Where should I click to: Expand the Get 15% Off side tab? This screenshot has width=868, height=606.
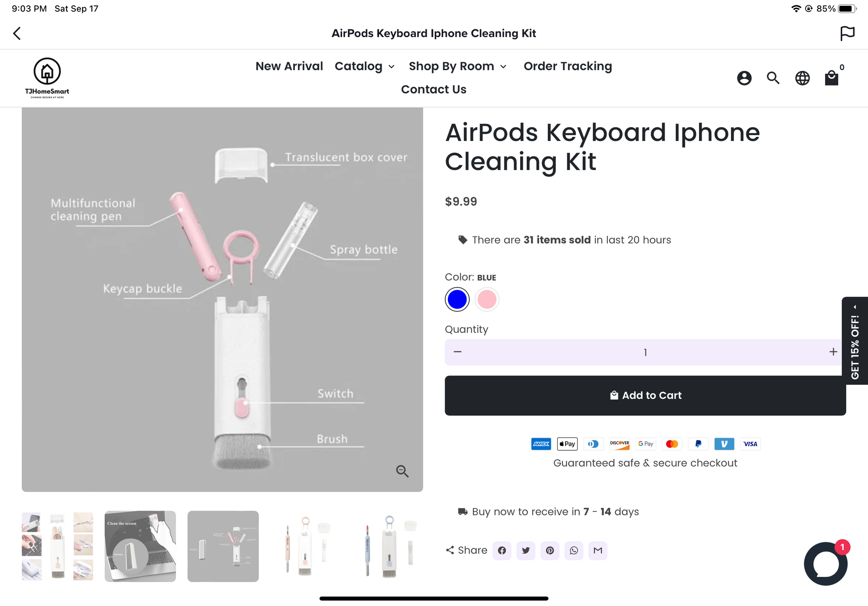coord(855,341)
